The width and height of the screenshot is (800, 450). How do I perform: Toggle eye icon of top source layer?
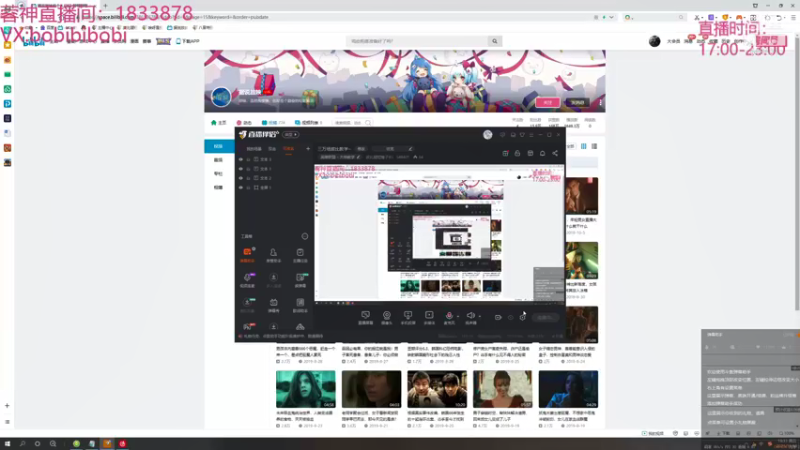click(241, 160)
